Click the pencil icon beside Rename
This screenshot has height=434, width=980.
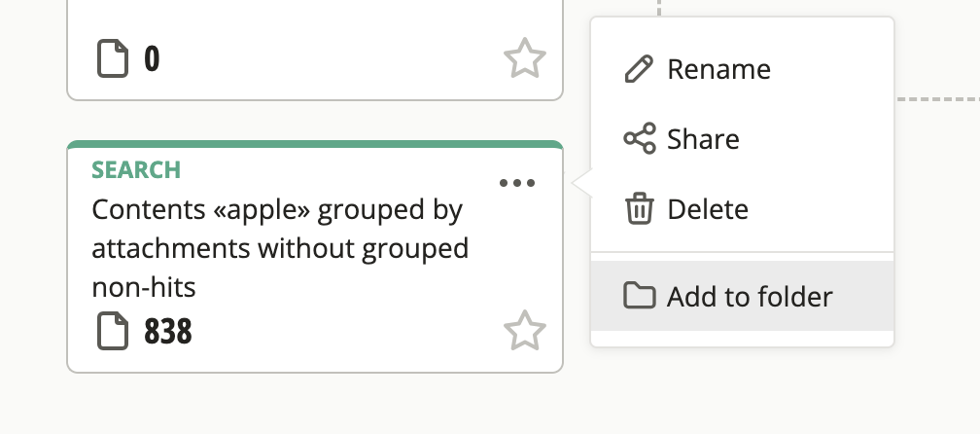[639, 69]
